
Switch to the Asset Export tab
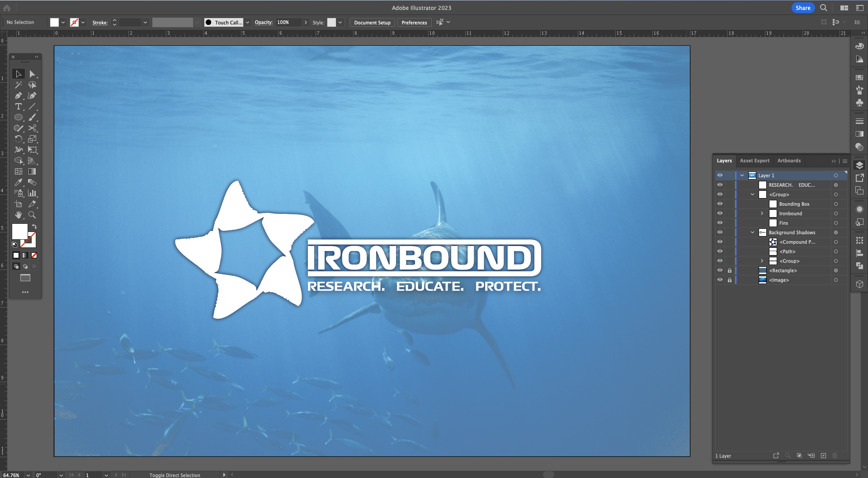[x=755, y=161]
